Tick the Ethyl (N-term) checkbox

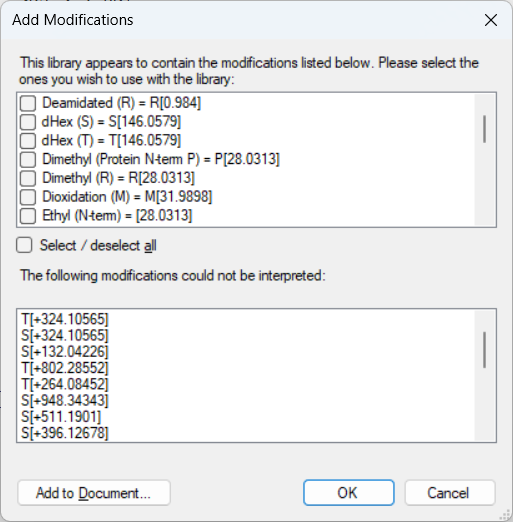click(x=28, y=216)
